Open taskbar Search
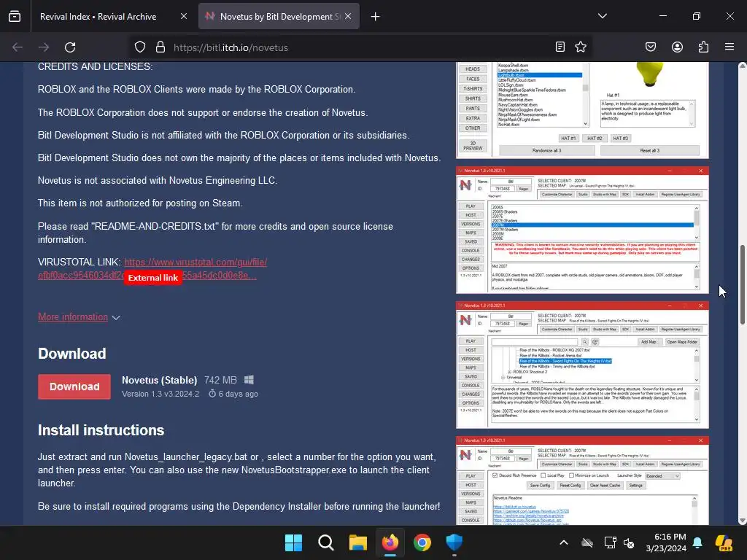Screen dimensions: 747x560 point(326,542)
